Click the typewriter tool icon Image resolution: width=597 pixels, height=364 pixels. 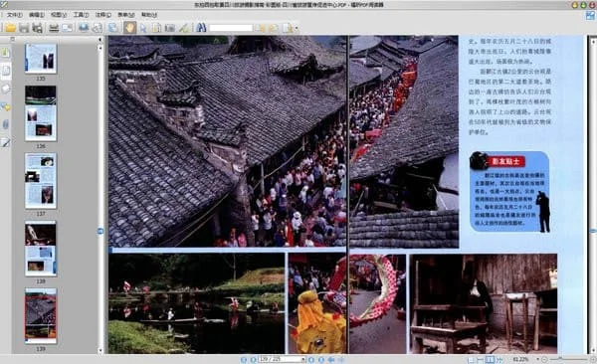click(x=170, y=28)
